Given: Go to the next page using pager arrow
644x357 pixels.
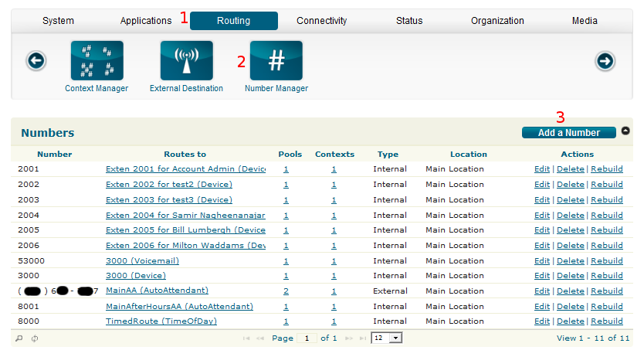Looking at the screenshot, I should click(x=349, y=338).
